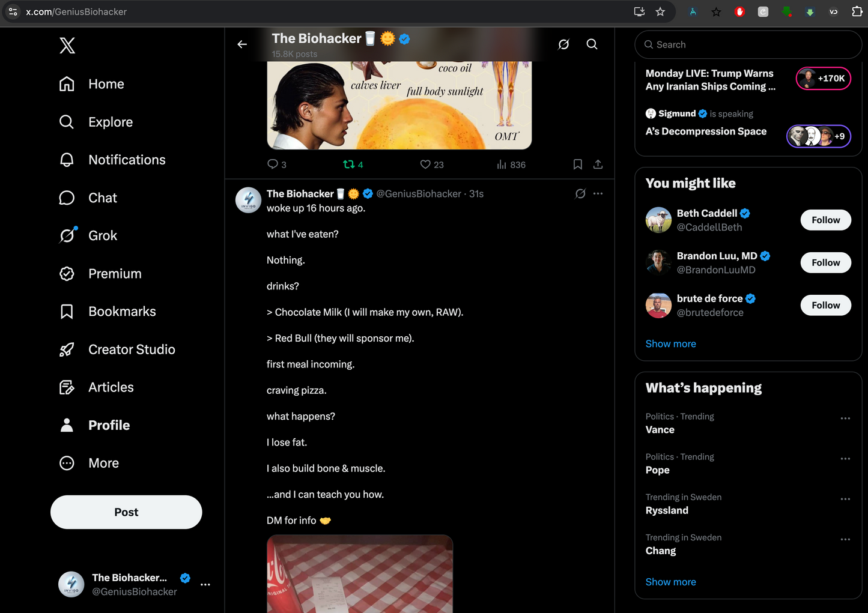The width and height of the screenshot is (868, 613).
Task: Open Profile from the sidebar
Action: click(94, 424)
